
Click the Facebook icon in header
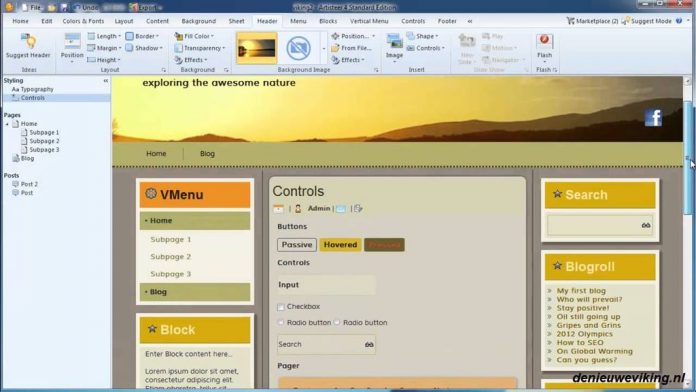653,118
